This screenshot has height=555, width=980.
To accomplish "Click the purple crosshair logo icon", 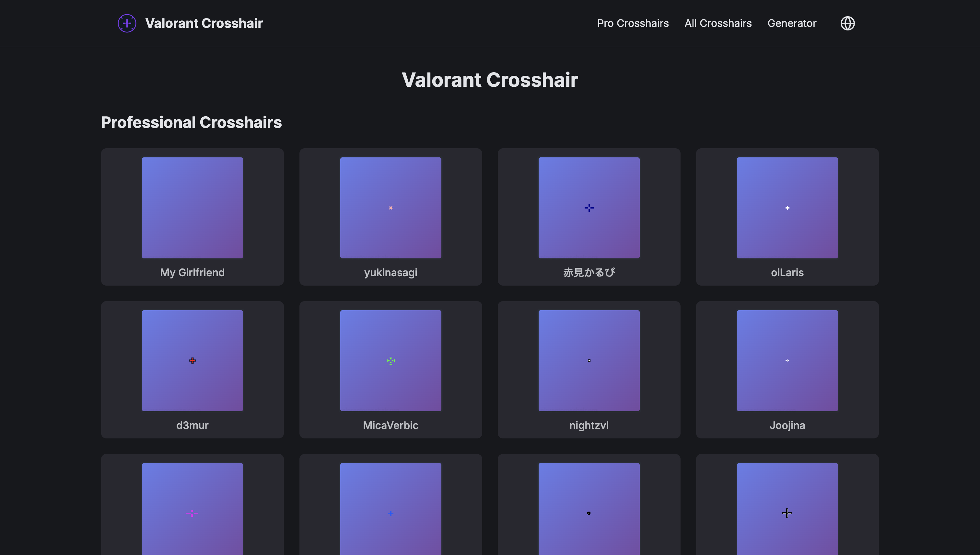I will tap(127, 23).
